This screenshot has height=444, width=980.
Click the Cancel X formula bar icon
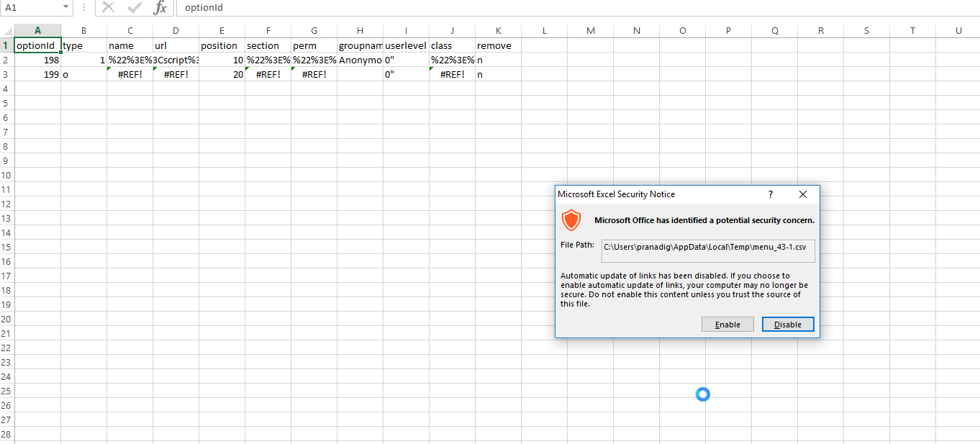tap(109, 8)
